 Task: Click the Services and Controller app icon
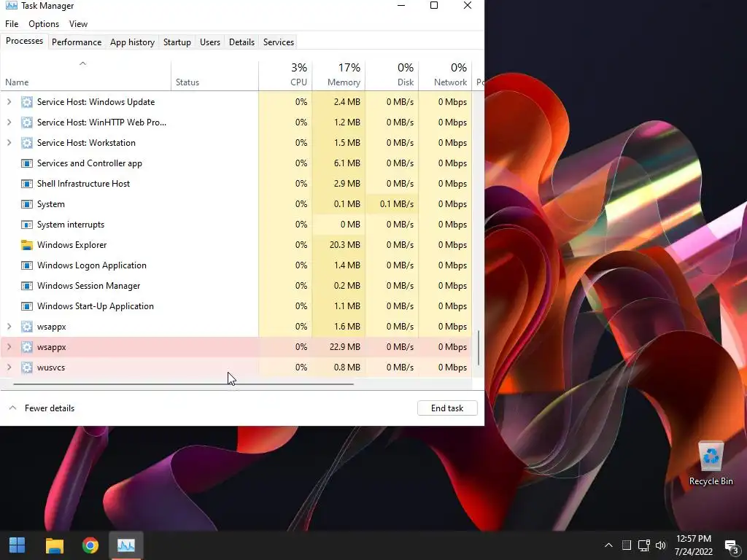coord(27,163)
